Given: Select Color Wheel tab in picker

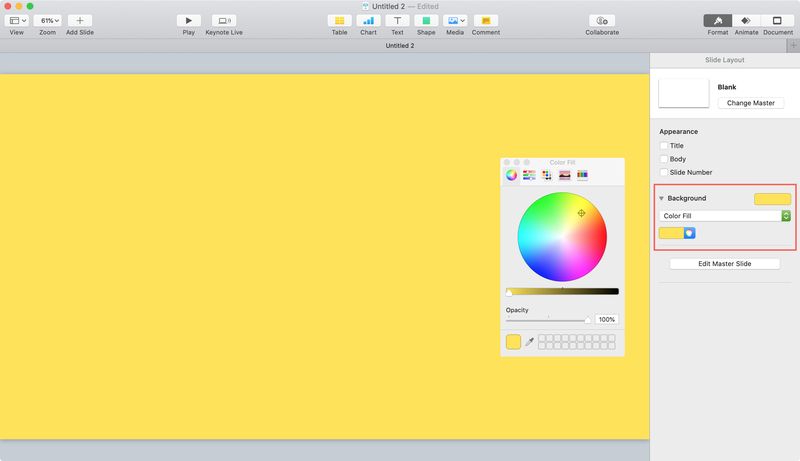Looking at the screenshot, I should (511, 175).
